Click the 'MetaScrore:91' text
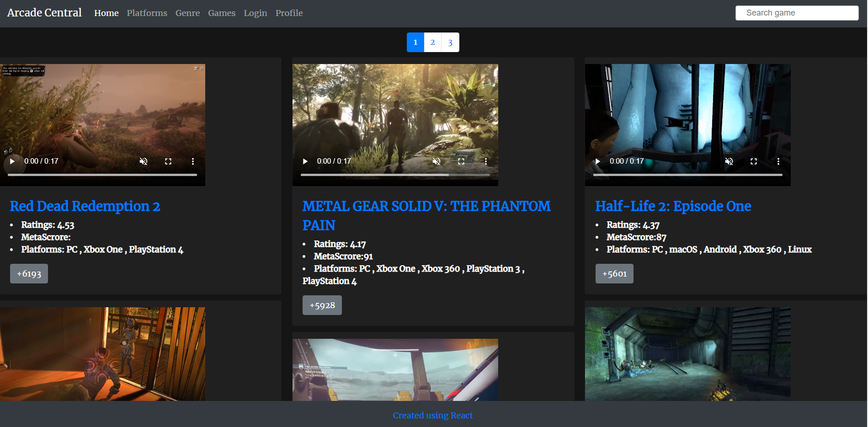This screenshot has width=868, height=427. point(343,256)
